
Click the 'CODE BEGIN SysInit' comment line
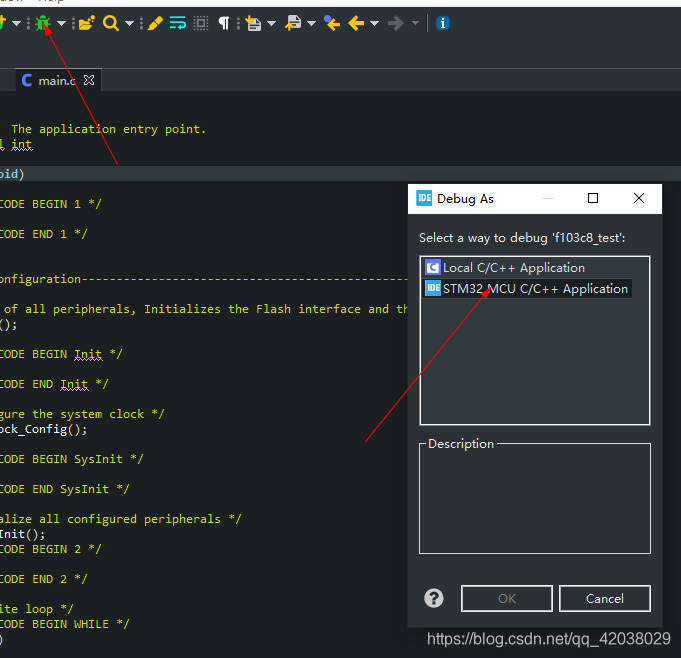(x=71, y=460)
